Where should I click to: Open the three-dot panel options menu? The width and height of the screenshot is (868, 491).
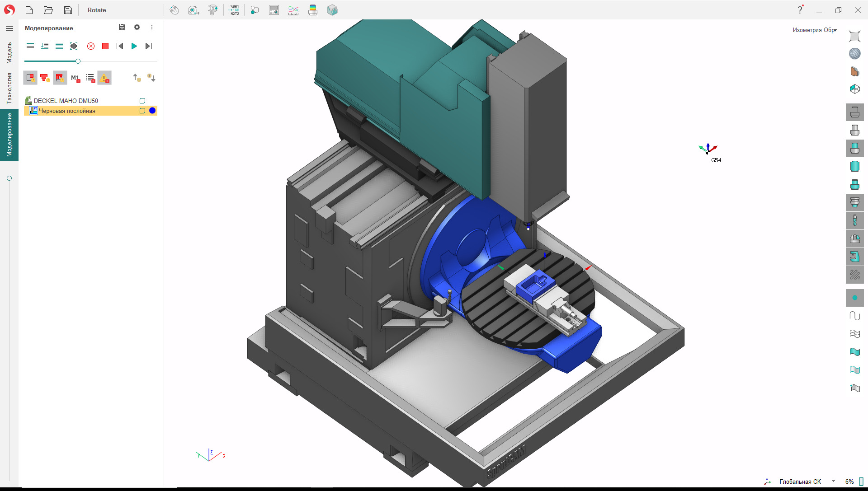coord(152,28)
